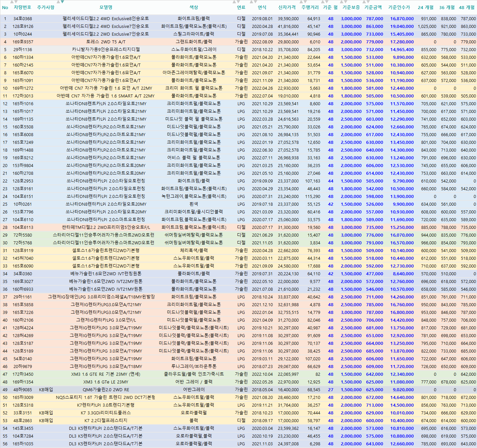Viewport: 477px width, 448px height.
Task: Select the 기준인수가 value 16,870,000
Action: pos(402,19)
